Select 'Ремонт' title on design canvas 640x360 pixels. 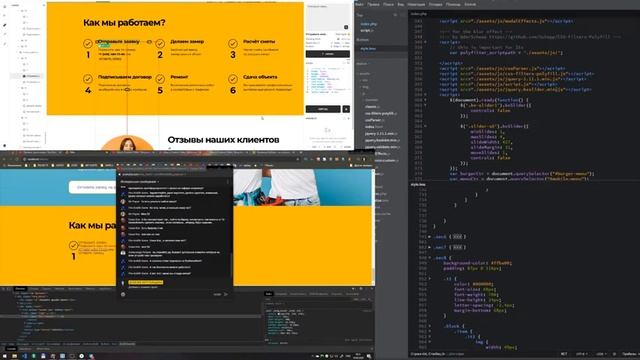click(x=179, y=77)
